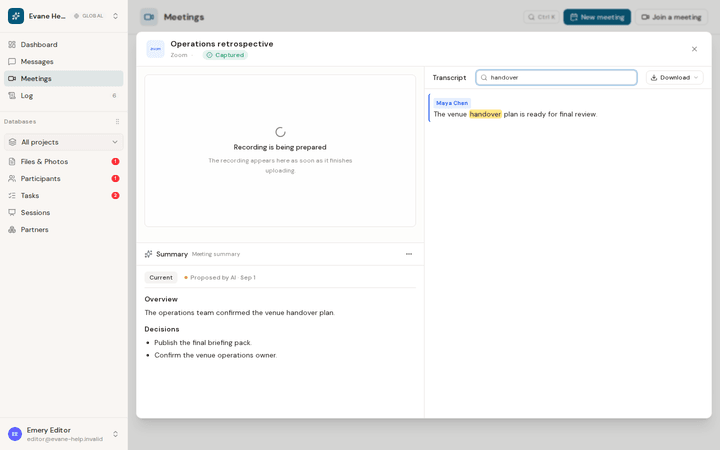Select the Proposed by AI tab
Screen dimensions: 720x450
220,278
